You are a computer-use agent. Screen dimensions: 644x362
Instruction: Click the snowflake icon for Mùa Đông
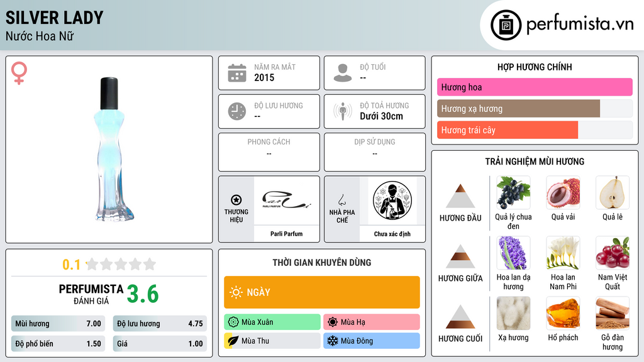click(333, 341)
